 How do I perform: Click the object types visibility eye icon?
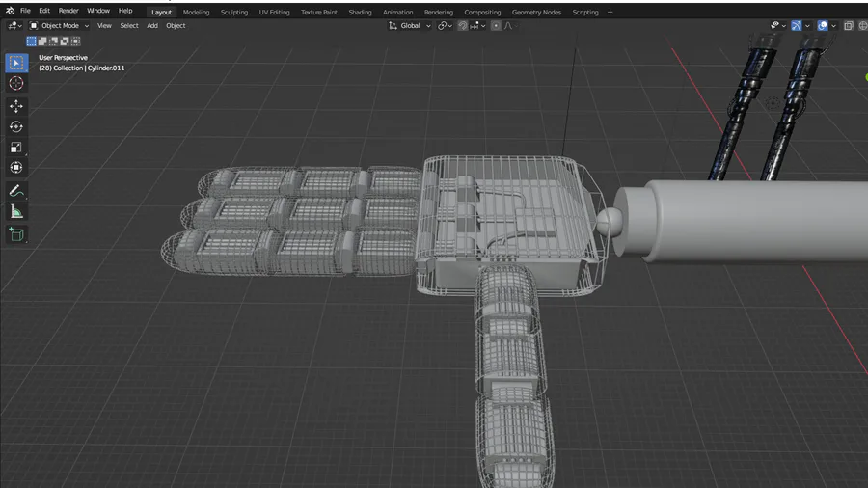[777, 25]
